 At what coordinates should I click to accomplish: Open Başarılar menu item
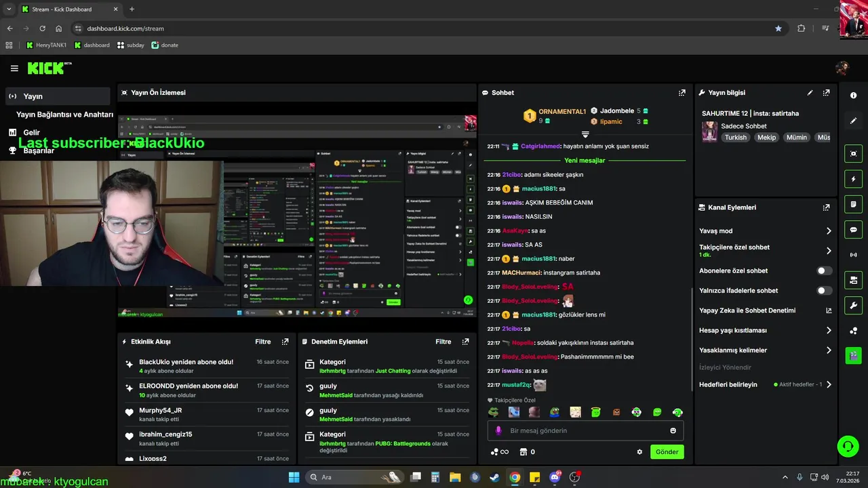pyautogui.click(x=39, y=150)
